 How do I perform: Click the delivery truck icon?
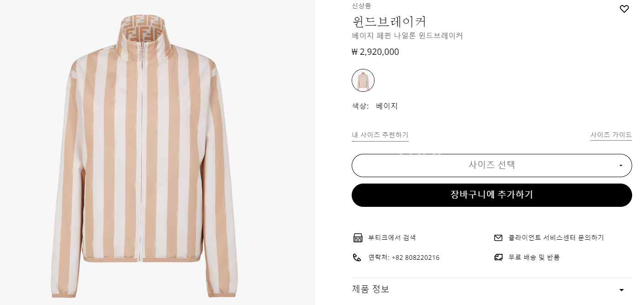pyautogui.click(x=498, y=258)
